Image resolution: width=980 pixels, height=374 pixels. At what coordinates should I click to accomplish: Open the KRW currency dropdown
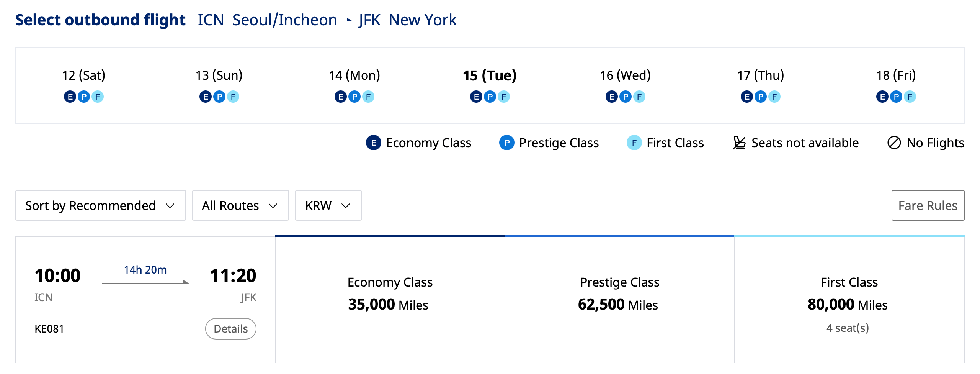(328, 206)
